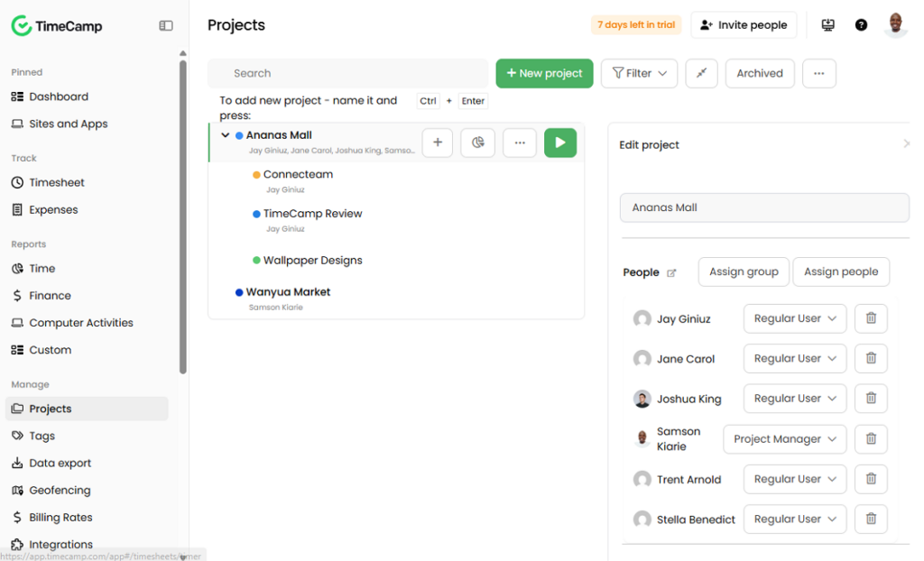
Task: Click the dark blue dot of Wanyua Market
Action: click(239, 292)
